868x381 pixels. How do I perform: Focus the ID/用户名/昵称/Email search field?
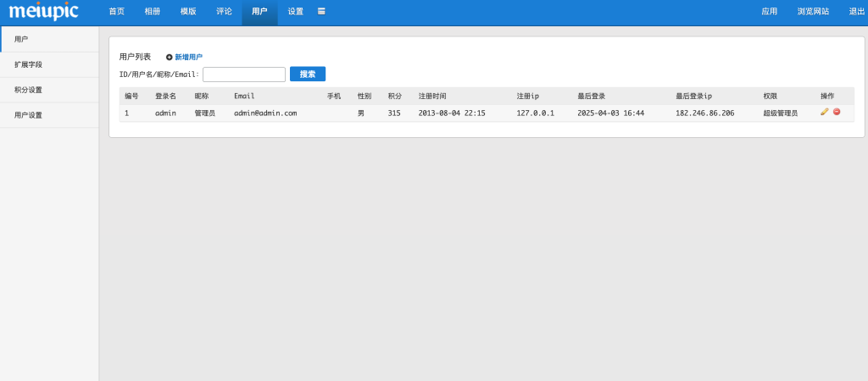coord(244,75)
